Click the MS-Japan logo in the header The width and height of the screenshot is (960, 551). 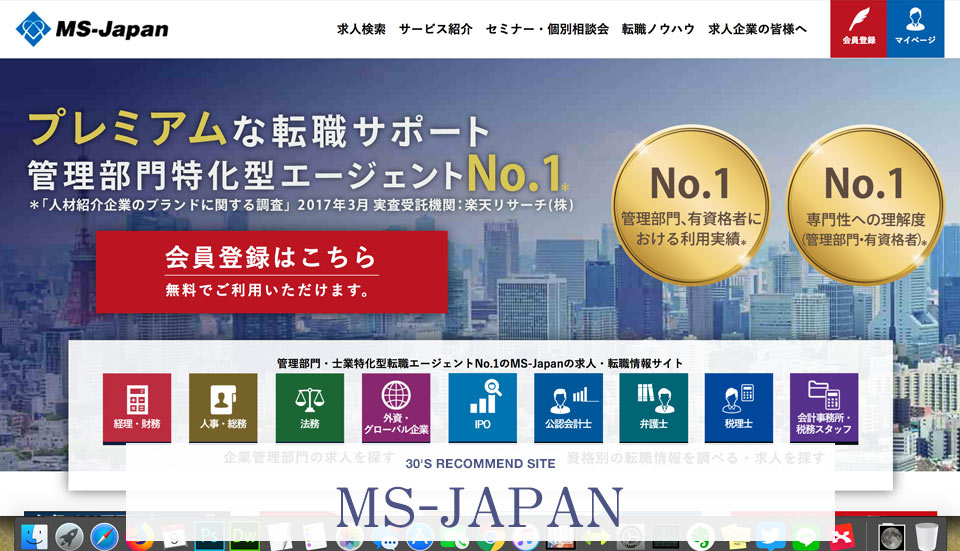coord(92,29)
